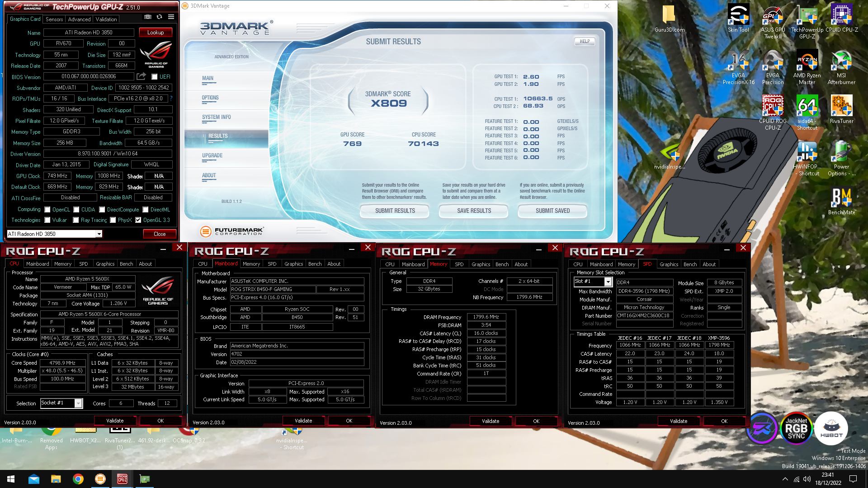Select SYSTEM INFO in 3DMark Vantage sidebar

click(216, 117)
